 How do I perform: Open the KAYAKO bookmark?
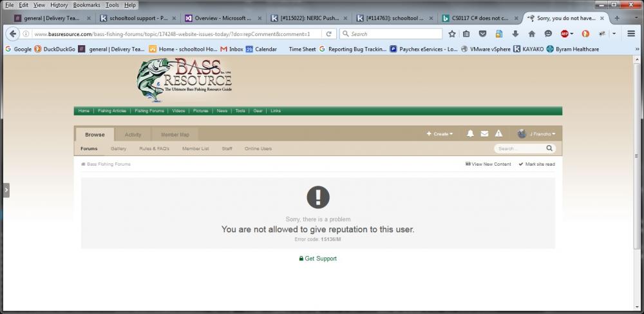[529, 49]
